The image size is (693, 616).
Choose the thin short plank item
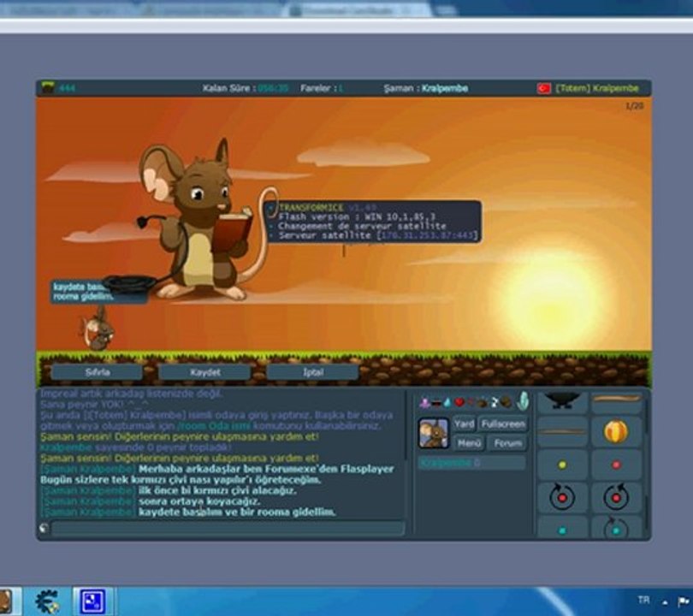(x=562, y=431)
